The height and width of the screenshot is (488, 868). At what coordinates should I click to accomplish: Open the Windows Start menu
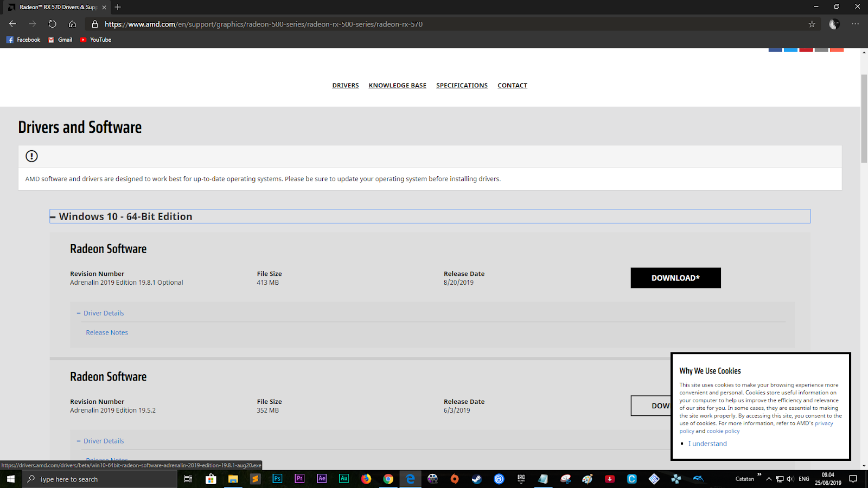tap(11, 479)
